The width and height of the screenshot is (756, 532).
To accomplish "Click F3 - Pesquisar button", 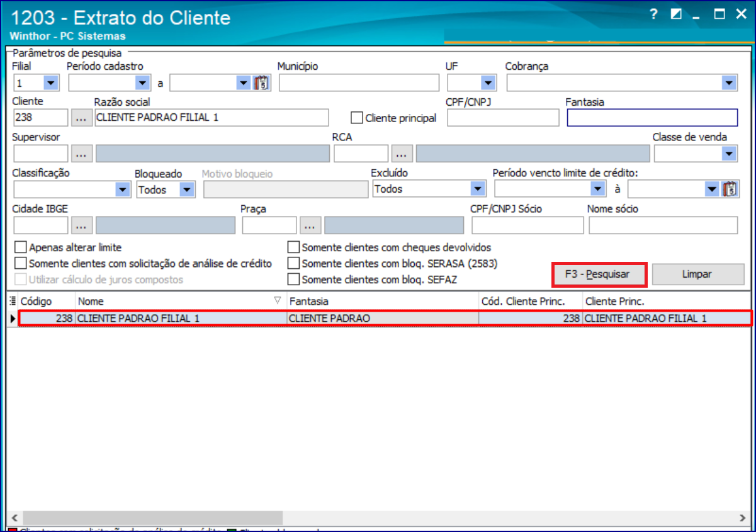I will click(x=599, y=274).
